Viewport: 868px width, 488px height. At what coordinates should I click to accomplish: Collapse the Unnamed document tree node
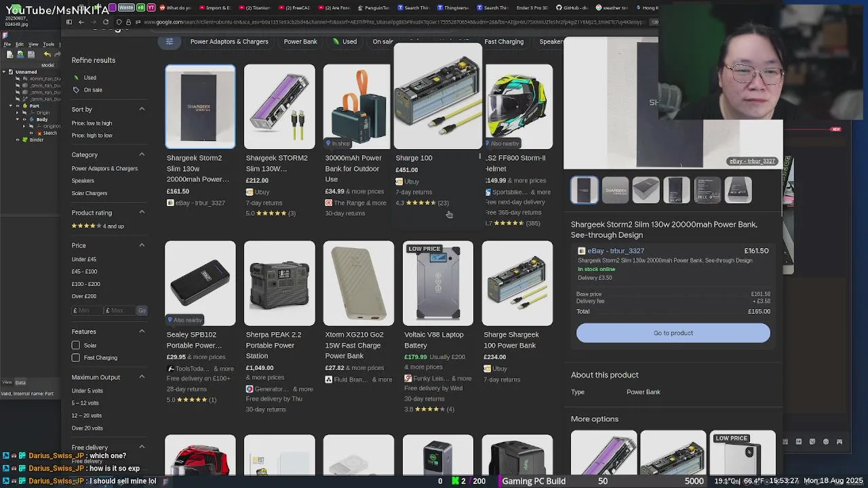(x=4, y=72)
